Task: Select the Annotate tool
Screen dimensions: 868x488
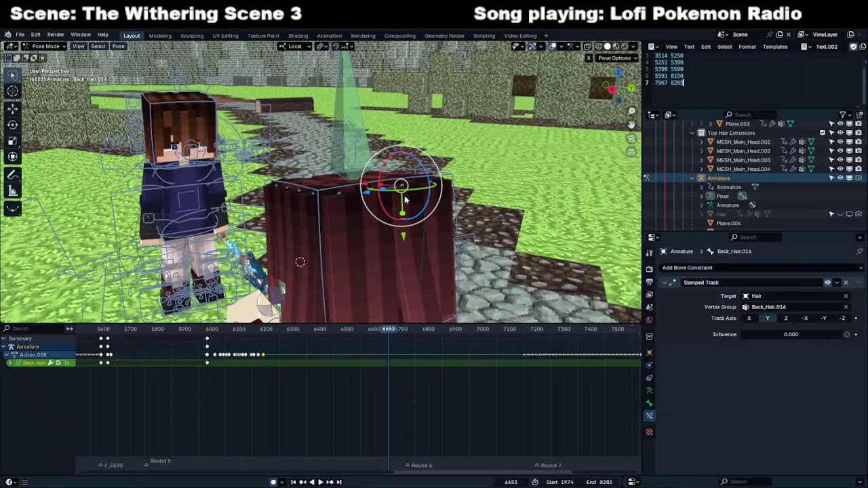Action: (x=13, y=175)
